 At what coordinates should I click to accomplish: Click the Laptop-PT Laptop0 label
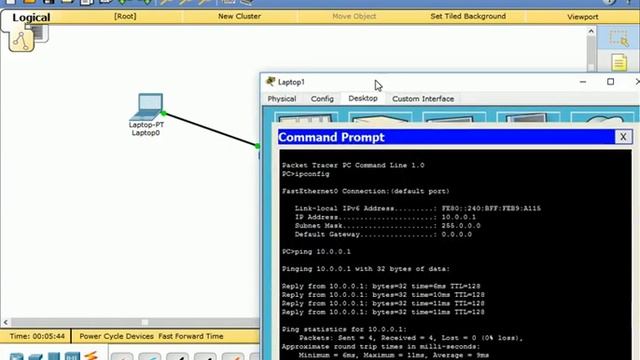146,129
